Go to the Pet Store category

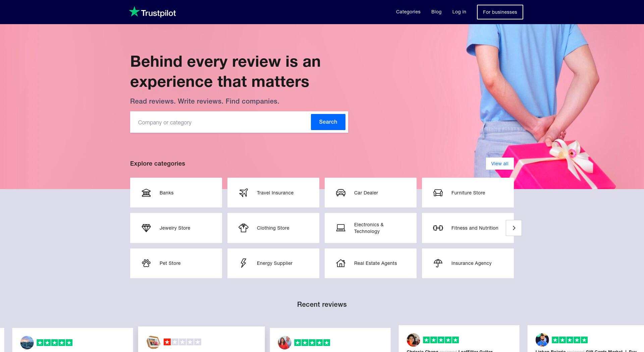pyautogui.click(x=176, y=263)
